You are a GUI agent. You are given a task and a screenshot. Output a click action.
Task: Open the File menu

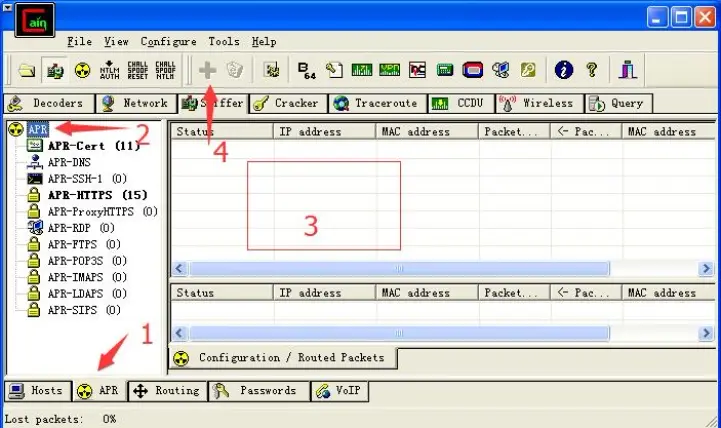coord(79,42)
